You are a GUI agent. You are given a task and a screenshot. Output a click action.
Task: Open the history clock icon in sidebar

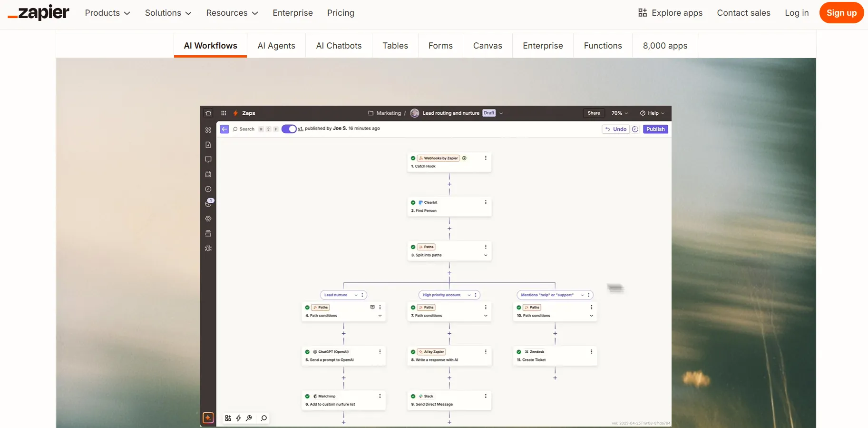click(208, 189)
